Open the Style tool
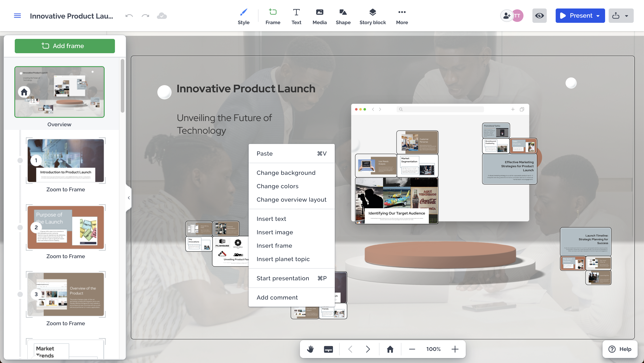The width and height of the screenshot is (644, 363). [x=244, y=17]
